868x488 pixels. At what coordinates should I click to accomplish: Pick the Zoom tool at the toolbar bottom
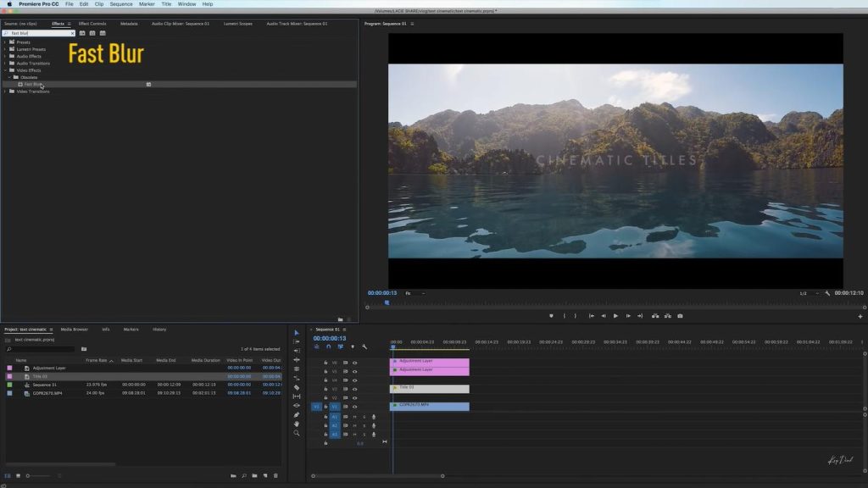click(x=297, y=432)
